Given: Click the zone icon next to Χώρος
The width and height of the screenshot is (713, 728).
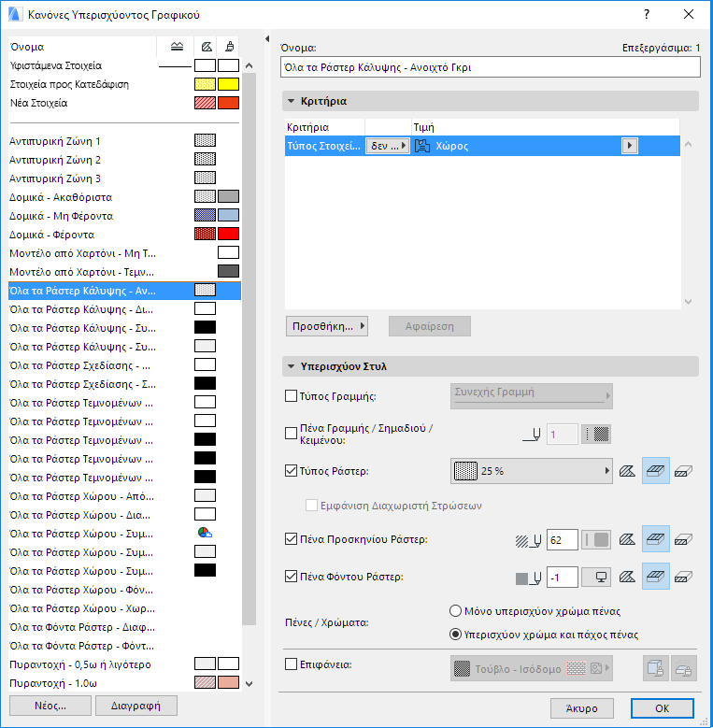Looking at the screenshot, I should point(422,146).
